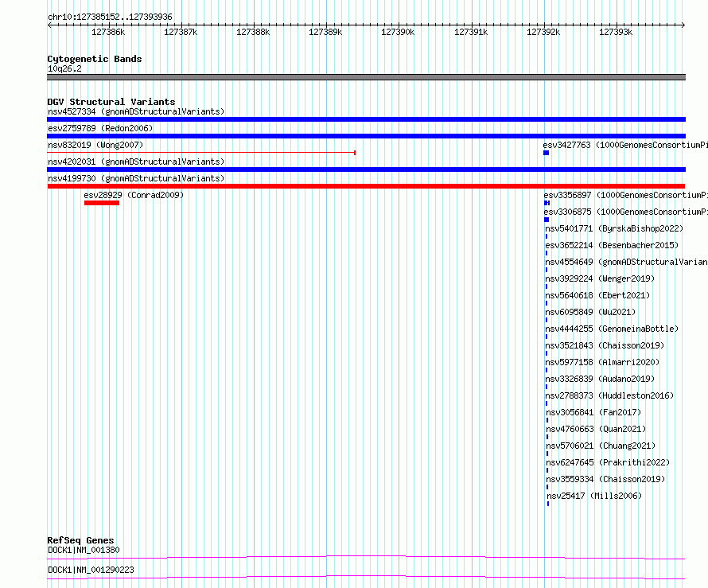Select the 10q26.2 band label

[x=64, y=68]
